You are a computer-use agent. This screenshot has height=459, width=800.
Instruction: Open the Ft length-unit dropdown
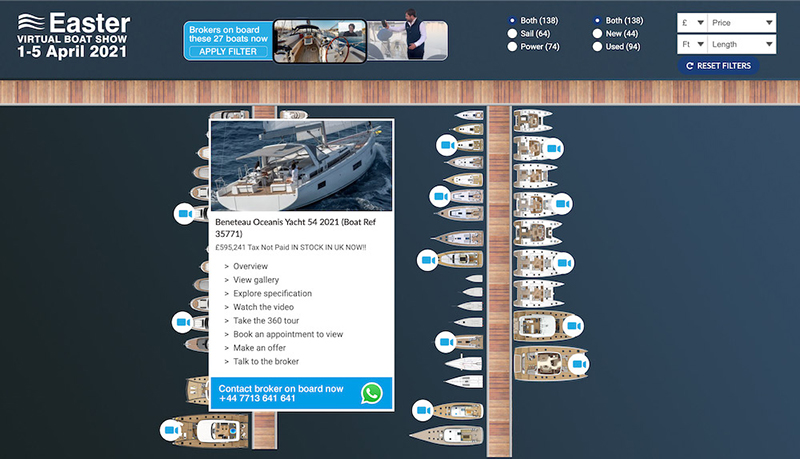coord(692,44)
